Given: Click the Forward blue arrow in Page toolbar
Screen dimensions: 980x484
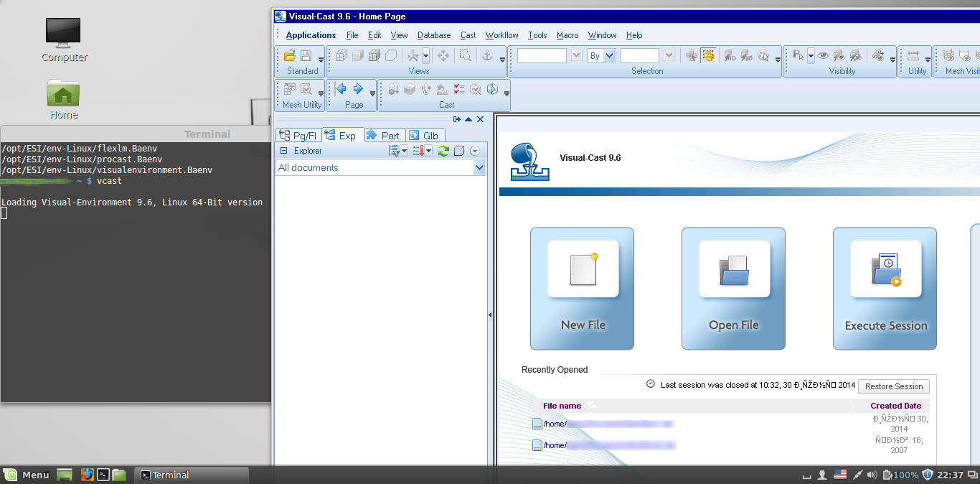Looking at the screenshot, I should [358, 89].
